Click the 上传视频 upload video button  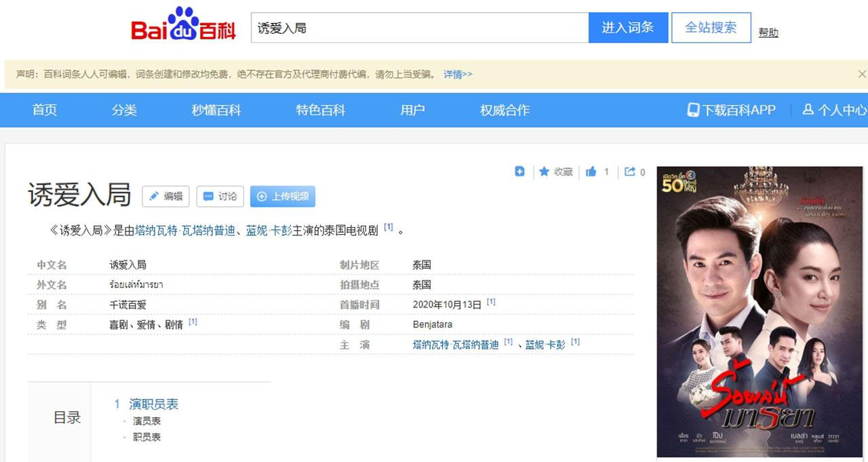pos(282,196)
